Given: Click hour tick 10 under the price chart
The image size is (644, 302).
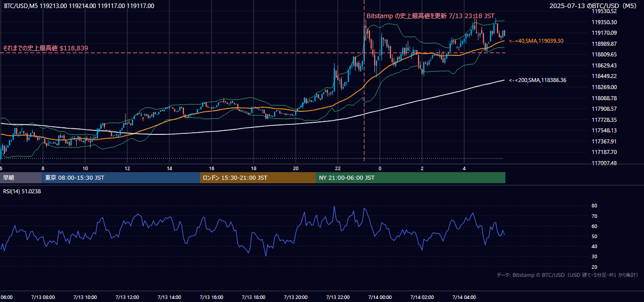Looking at the screenshot, I should click(85, 168).
